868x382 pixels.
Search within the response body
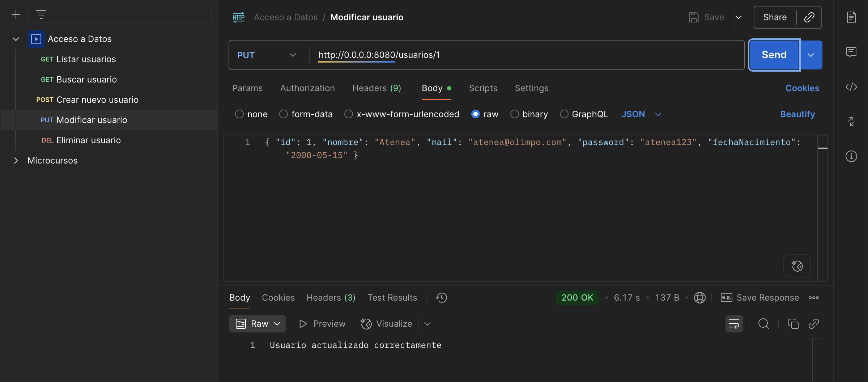click(763, 324)
